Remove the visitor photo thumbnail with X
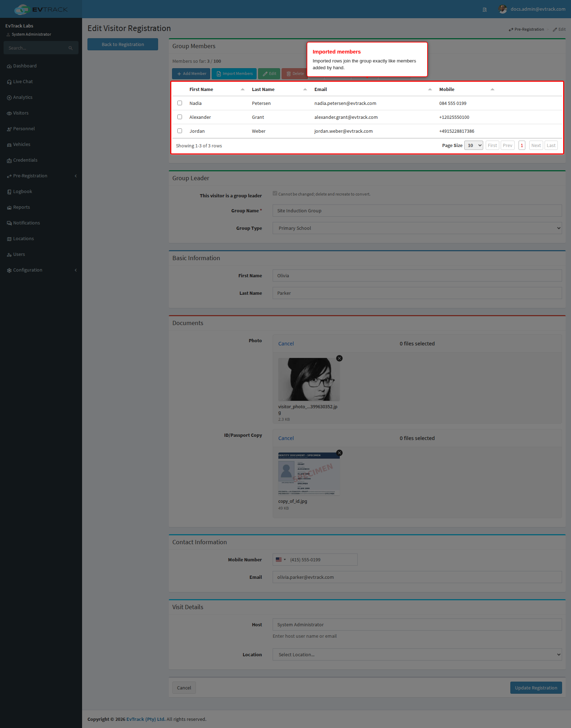571x728 pixels. 339,358
